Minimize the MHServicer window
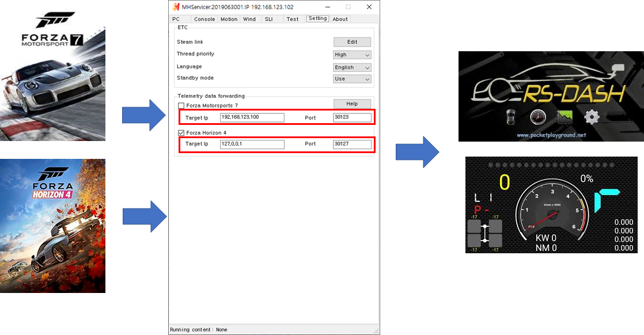The height and width of the screenshot is (335, 644). coord(328,7)
